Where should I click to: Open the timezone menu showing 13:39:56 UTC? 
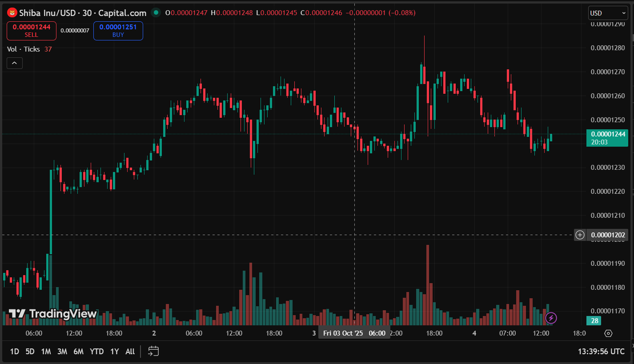click(601, 351)
